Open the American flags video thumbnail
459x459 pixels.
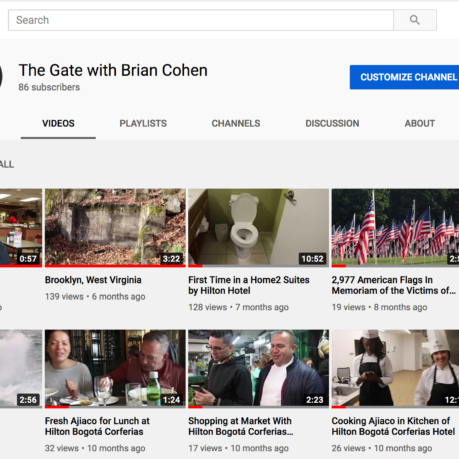pyautogui.click(x=395, y=228)
